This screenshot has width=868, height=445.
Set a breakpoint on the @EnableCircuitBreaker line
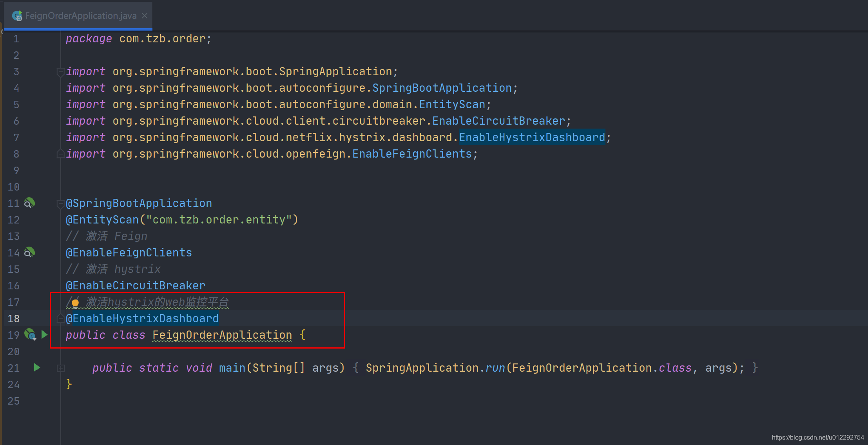point(47,285)
